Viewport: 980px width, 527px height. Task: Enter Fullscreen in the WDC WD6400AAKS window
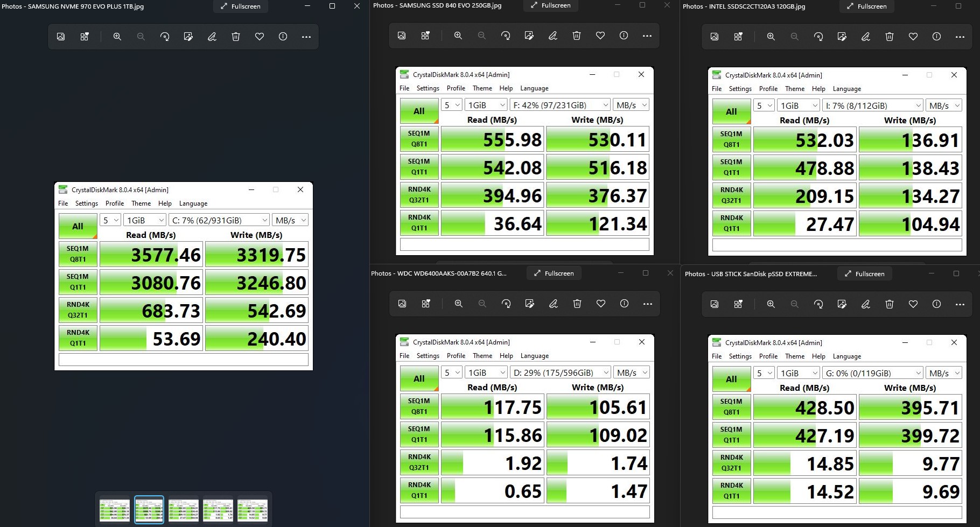554,273
